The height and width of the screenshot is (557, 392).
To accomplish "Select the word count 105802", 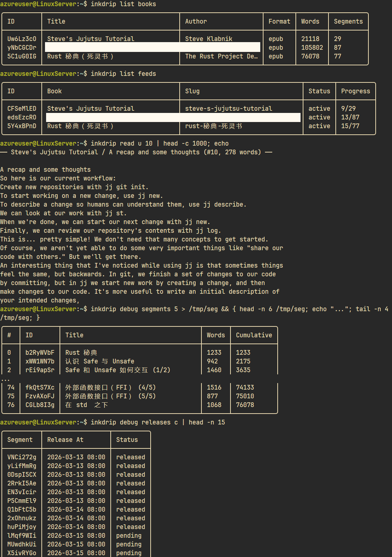I will 312,48.
